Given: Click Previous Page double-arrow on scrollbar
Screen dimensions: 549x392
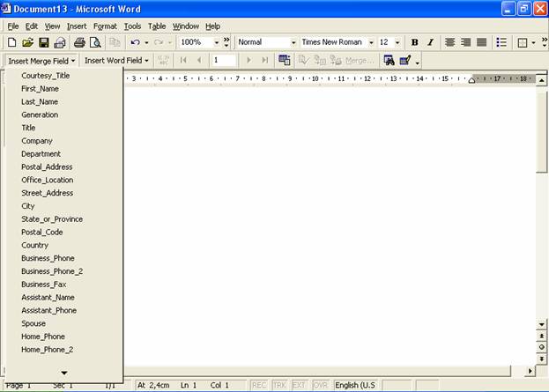Looking at the screenshot, I should (542, 336).
